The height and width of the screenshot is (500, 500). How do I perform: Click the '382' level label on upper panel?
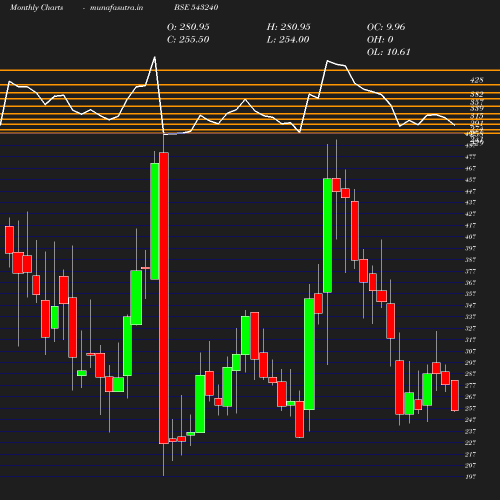pos(477,94)
